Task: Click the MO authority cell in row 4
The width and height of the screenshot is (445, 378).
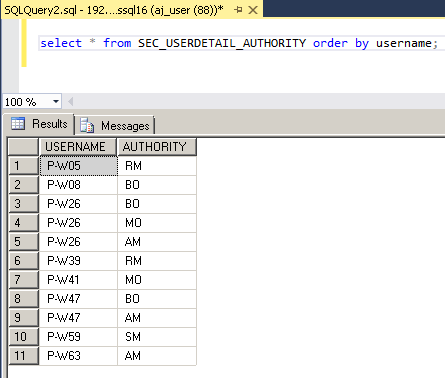Action: pyautogui.click(x=157, y=223)
